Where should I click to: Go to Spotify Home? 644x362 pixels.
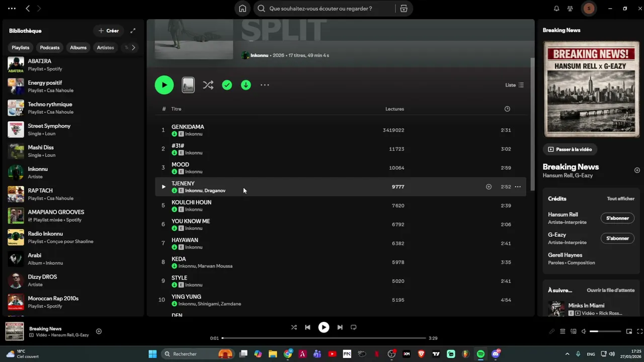[243, 9]
